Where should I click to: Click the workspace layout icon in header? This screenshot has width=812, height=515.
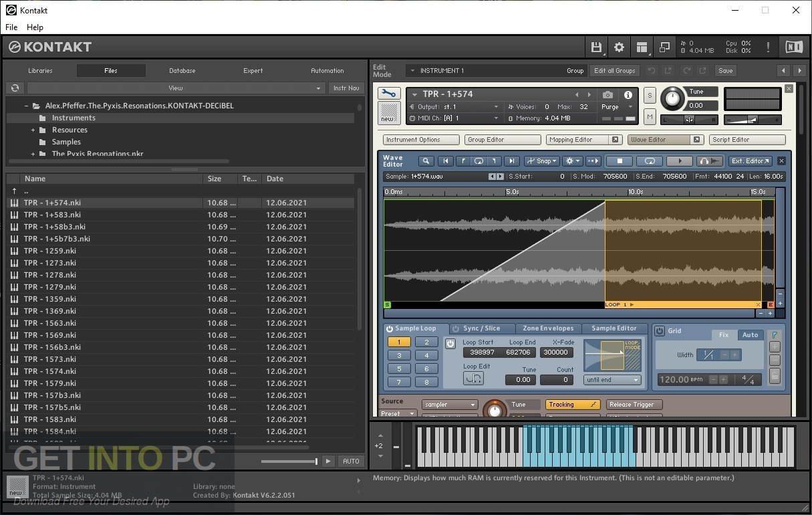click(642, 47)
